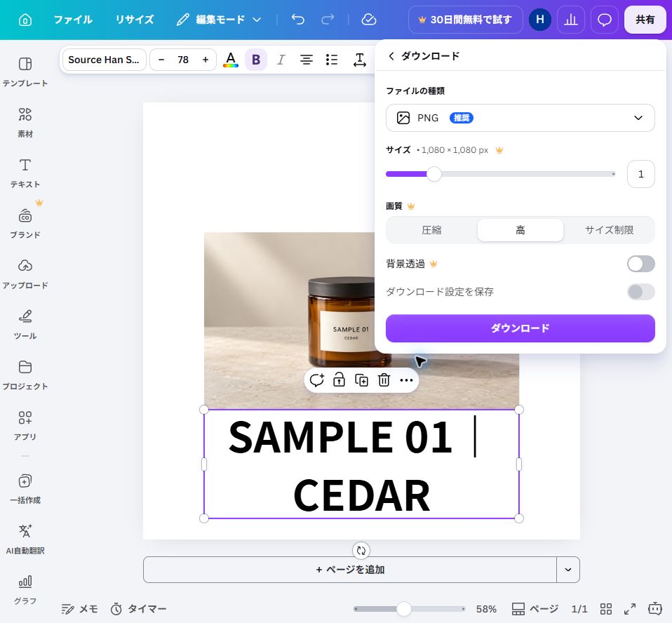Go back from ダウンロード panel
Image resolution: width=672 pixels, height=623 pixels.
(391, 56)
